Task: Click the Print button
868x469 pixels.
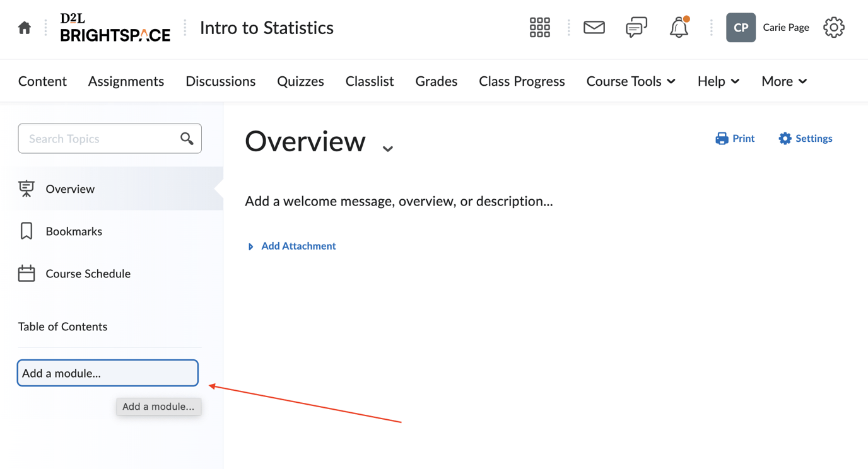Action: 735,139
